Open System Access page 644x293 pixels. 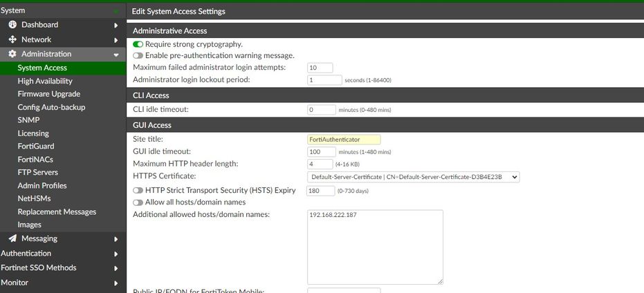[42, 68]
